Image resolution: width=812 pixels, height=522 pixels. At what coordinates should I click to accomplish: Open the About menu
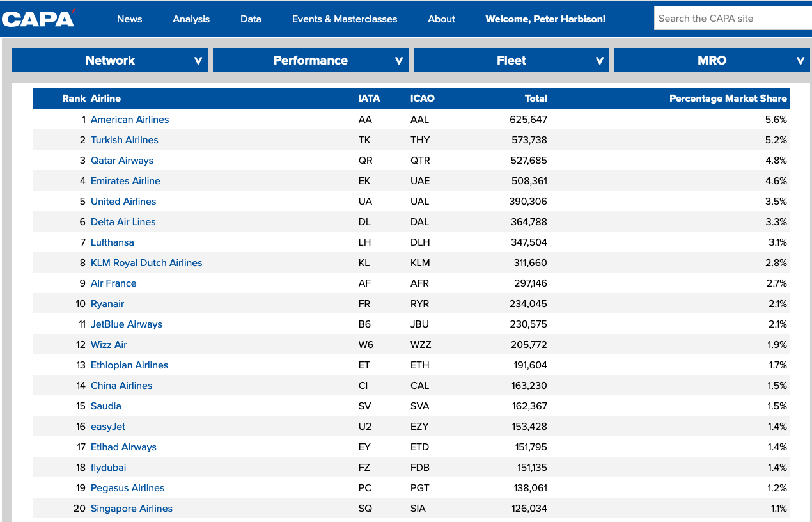pos(442,19)
